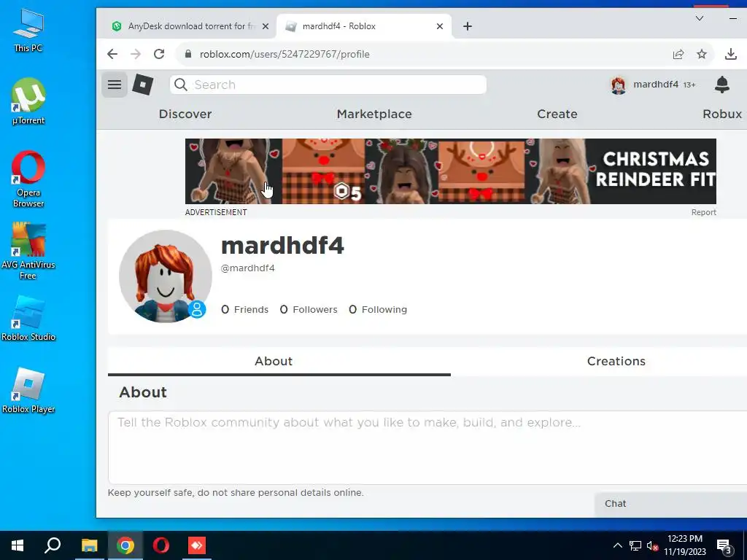Screen dimensions: 747x560
Task: Open File Explorer from taskbar
Action: (x=89, y=545)
